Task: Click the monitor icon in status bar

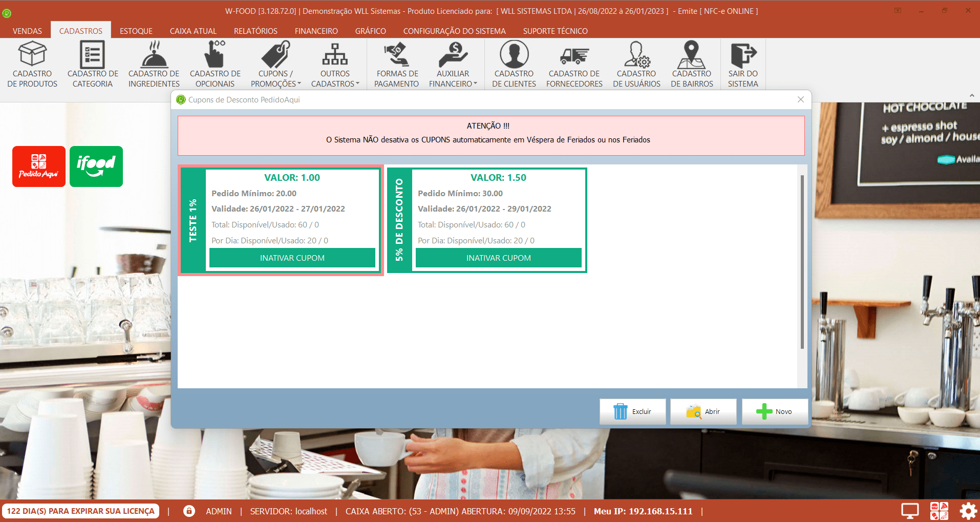Action: [x=910, y=511]
